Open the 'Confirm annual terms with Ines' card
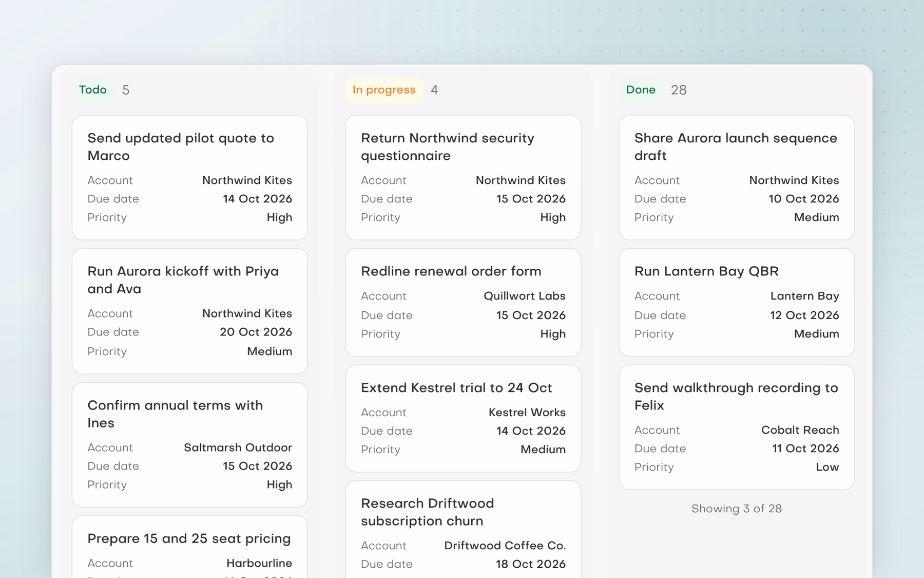 pyautogui.click(x=190, y=445)
